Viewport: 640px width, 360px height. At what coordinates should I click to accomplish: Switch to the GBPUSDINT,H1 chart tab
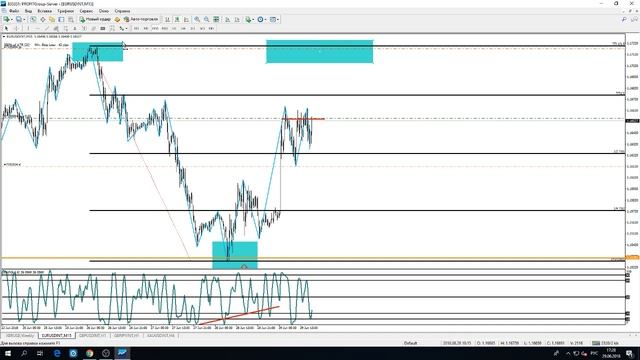click(93, 336)
